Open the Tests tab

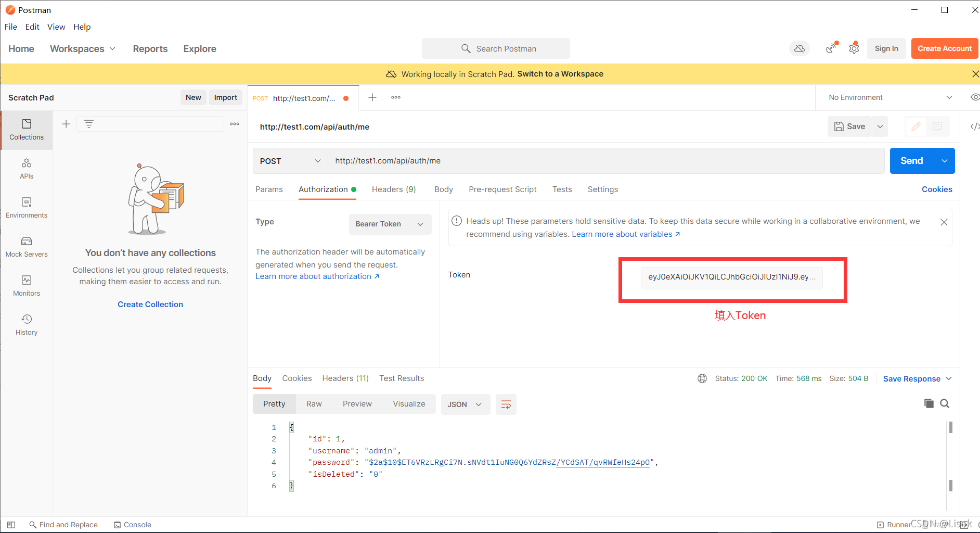click(x=562, y=189)
